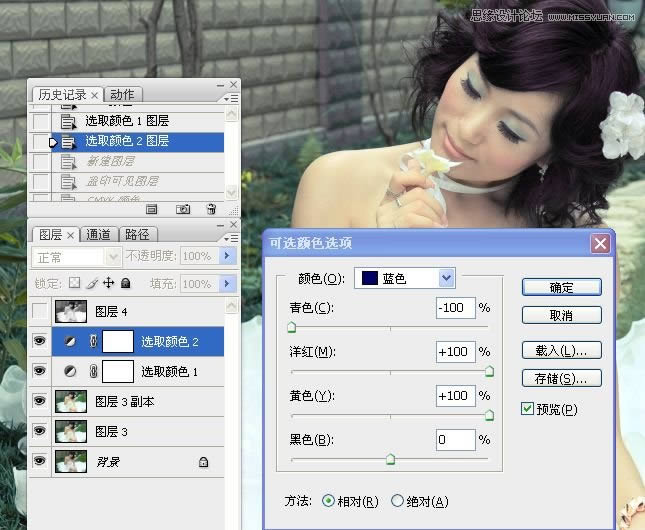Click the lock all padlock icon
The height and width of the screenshot is (530, 645).
pyautogui.click(x=124, y=284)
